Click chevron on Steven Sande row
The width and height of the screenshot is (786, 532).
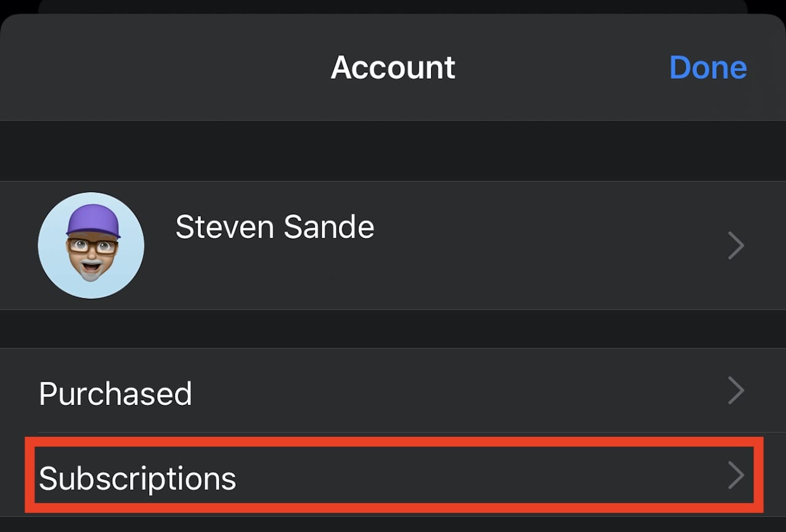coord(736,245)
